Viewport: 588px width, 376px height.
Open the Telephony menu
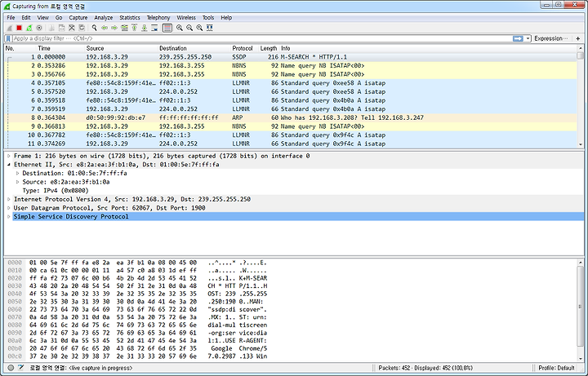(158, 18)
